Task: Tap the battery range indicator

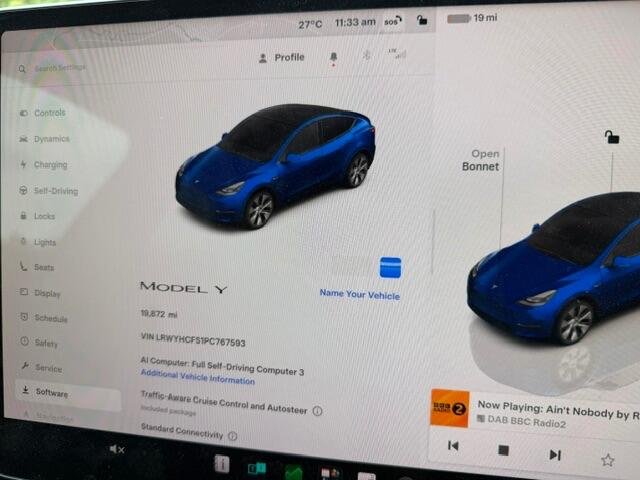Action: pyautogui.click(x=472, y=18)
